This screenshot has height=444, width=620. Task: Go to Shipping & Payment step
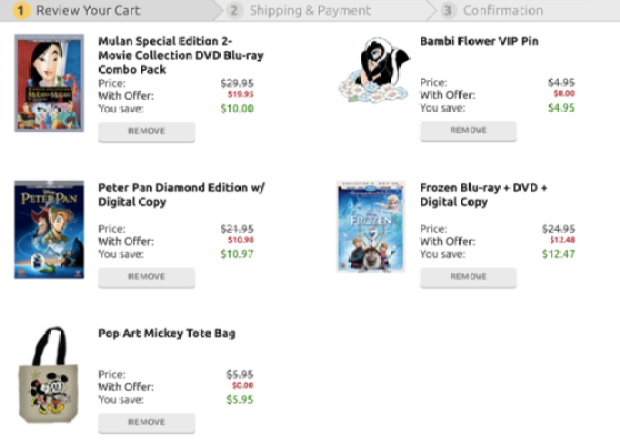click(x=310, y=11)
